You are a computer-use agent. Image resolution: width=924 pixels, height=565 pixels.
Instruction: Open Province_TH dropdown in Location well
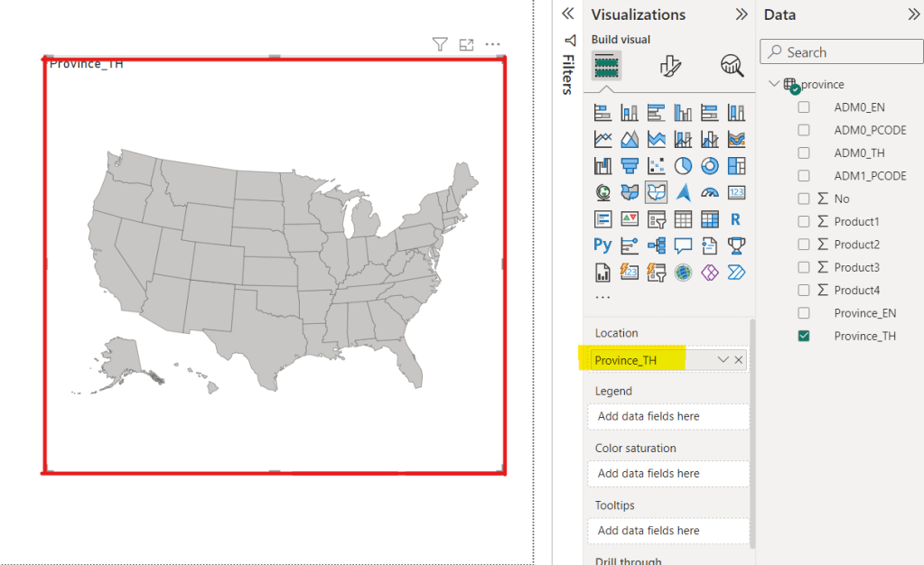[x=723, y=360]
